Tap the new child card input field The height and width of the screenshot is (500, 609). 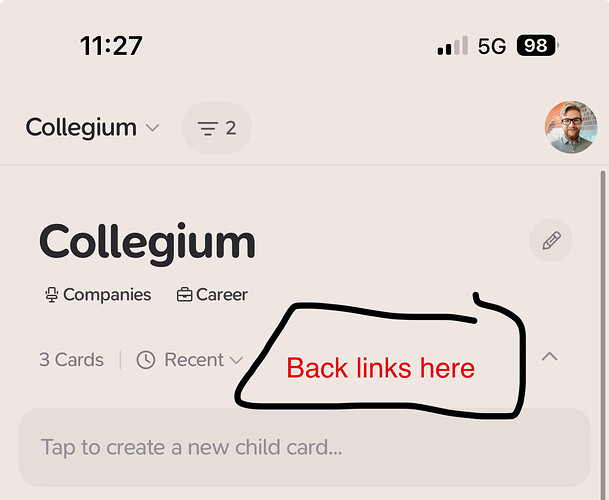[x=305, y=447]
